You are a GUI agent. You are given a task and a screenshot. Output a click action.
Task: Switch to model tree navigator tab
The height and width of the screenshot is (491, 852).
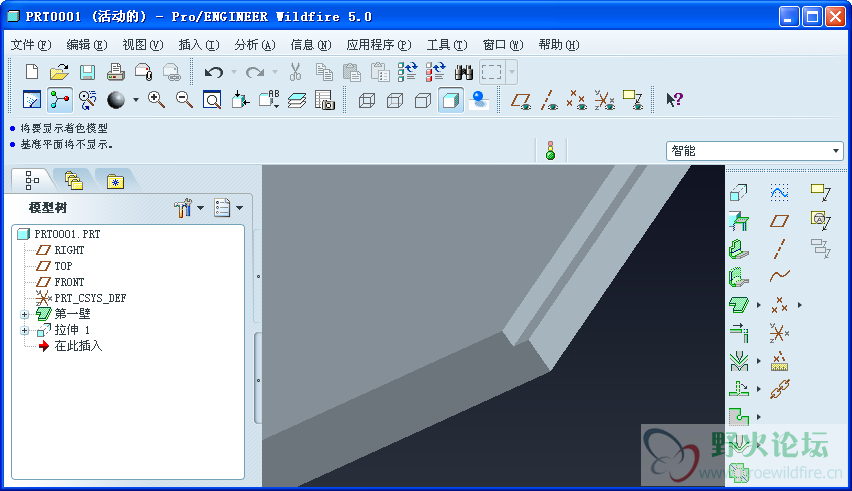point(32,180)
